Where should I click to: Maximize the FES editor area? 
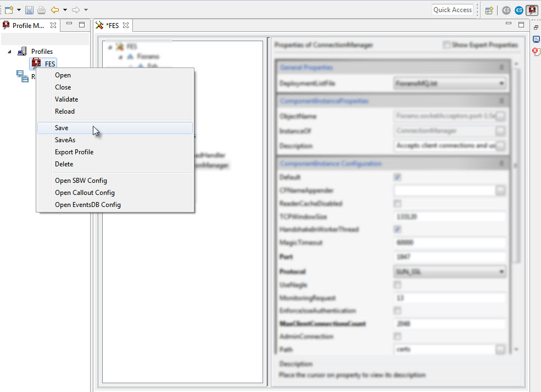(521, 25)
